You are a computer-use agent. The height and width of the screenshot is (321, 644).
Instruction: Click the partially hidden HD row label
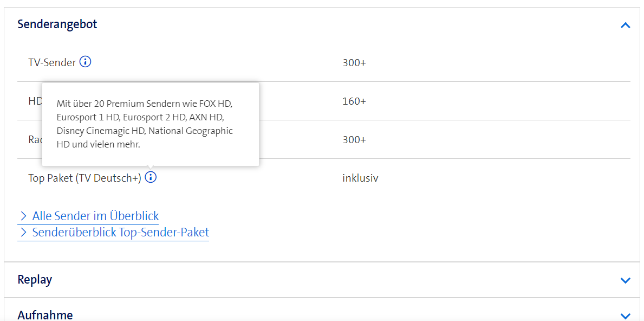(x=35, y=101)
